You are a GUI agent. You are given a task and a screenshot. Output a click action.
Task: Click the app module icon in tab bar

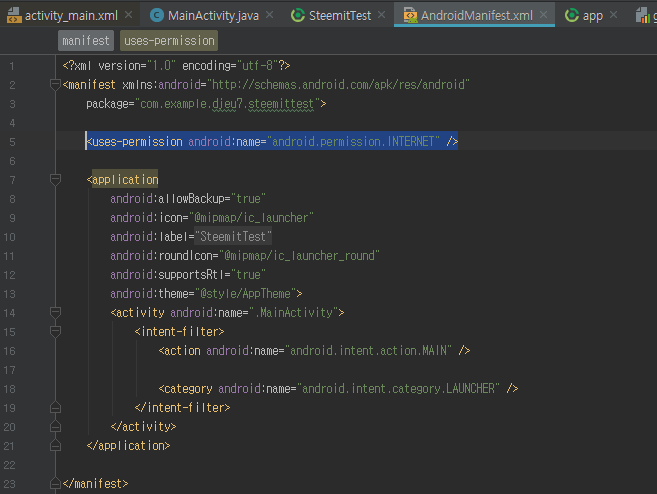[x=571, y=15]
